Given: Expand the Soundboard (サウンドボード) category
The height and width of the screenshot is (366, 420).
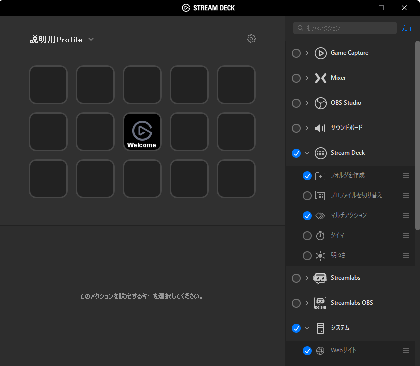Looking at the screenshot, I should coord(307,128).
